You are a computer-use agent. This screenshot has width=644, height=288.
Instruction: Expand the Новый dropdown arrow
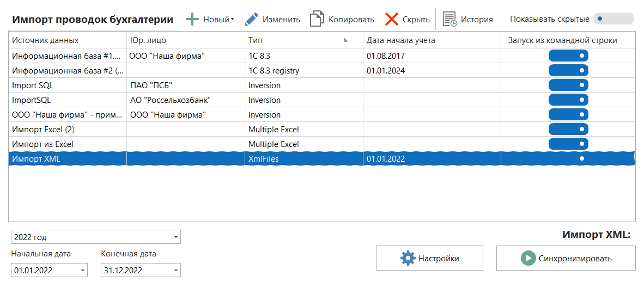233,20
